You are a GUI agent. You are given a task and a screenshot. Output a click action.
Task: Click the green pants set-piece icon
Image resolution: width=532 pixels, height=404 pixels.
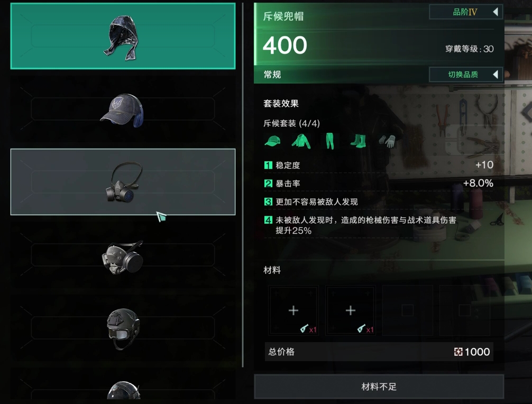(x=329, y=141)
